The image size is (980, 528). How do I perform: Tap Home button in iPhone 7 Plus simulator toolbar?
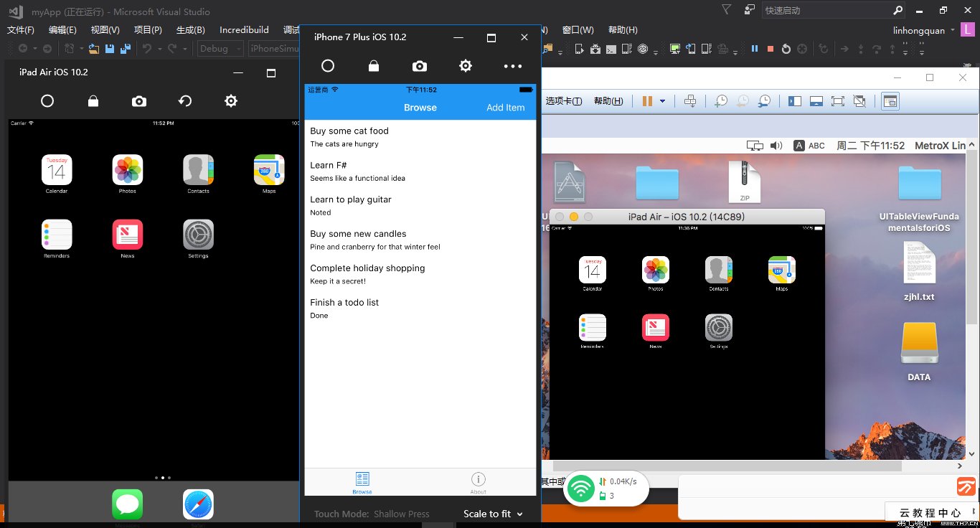point(328,66)
